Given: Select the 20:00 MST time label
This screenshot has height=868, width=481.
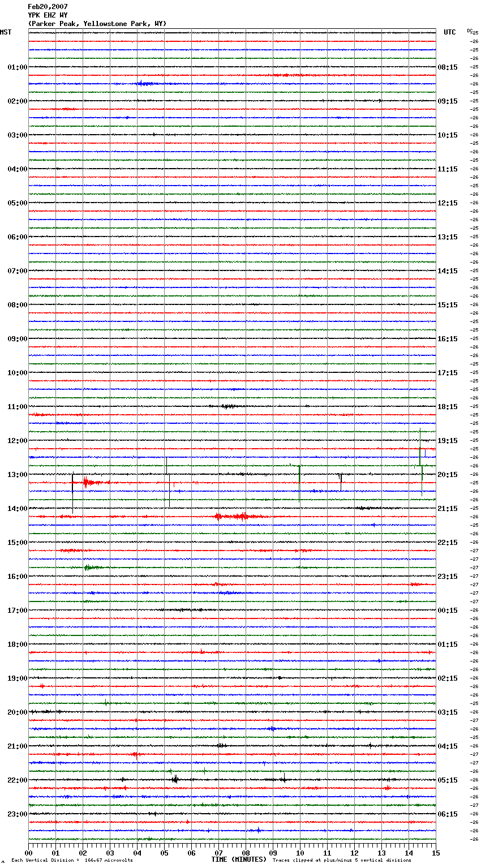Looking at the screenshot, I should point(18,712).
